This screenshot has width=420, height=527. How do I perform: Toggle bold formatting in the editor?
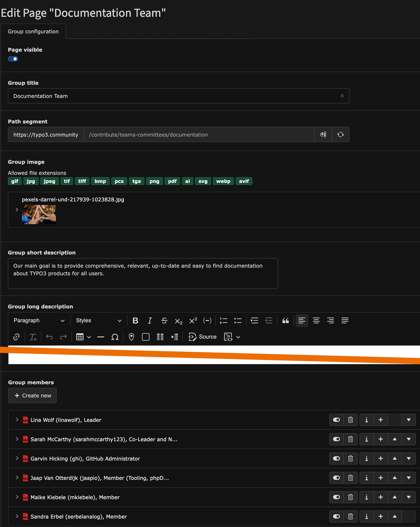[x=135, y=321]
